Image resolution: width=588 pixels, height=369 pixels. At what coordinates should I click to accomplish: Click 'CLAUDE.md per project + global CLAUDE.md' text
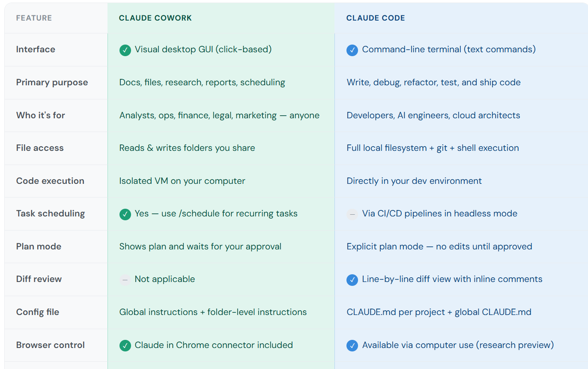(439, 312)
